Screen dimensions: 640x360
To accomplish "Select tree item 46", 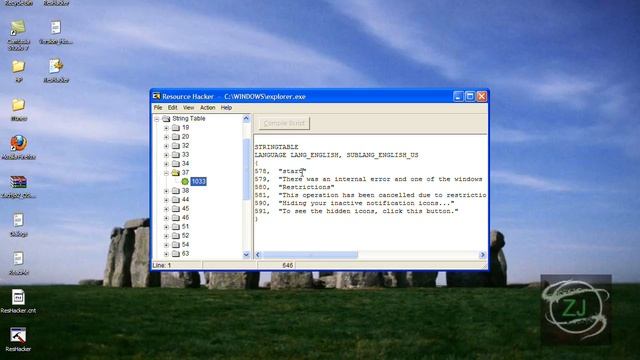I will 185,218.
